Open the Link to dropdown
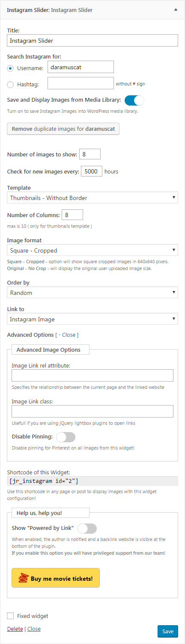 (x=92, y=319)
